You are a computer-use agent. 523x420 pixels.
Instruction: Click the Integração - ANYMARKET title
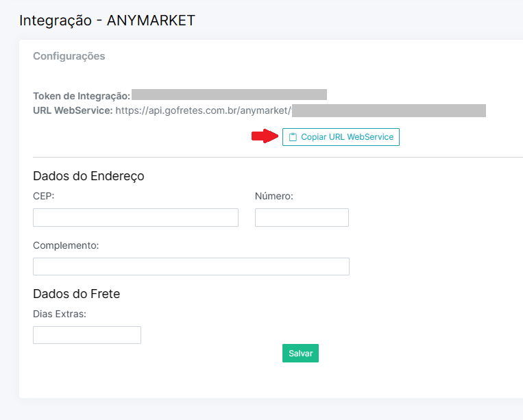[x=107, y=21]
